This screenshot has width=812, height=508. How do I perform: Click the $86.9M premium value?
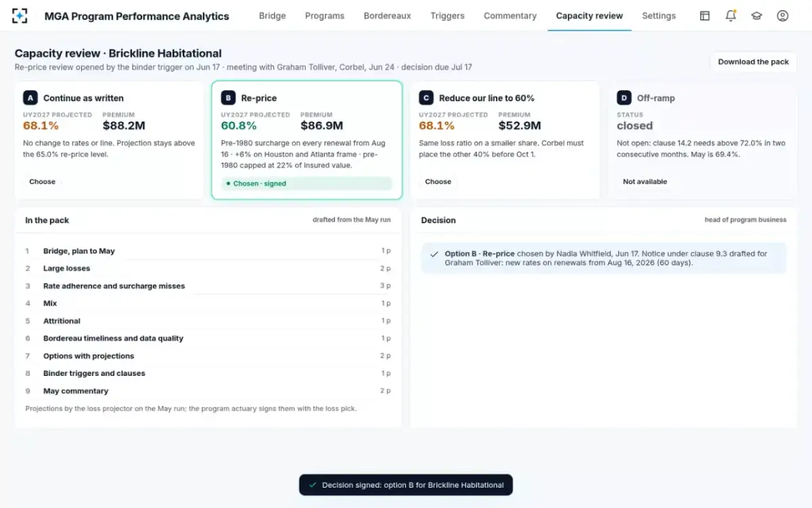(x=322, y=125)
